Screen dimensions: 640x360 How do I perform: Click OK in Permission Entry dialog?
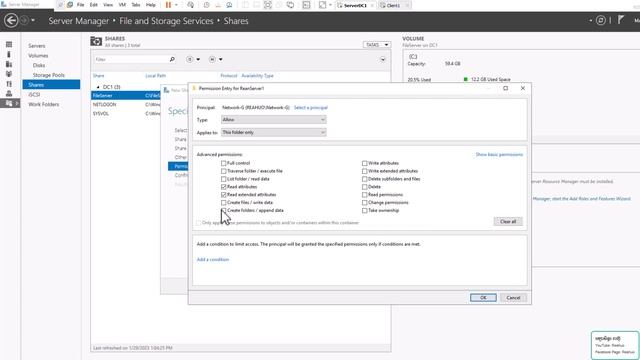(483, 298)
